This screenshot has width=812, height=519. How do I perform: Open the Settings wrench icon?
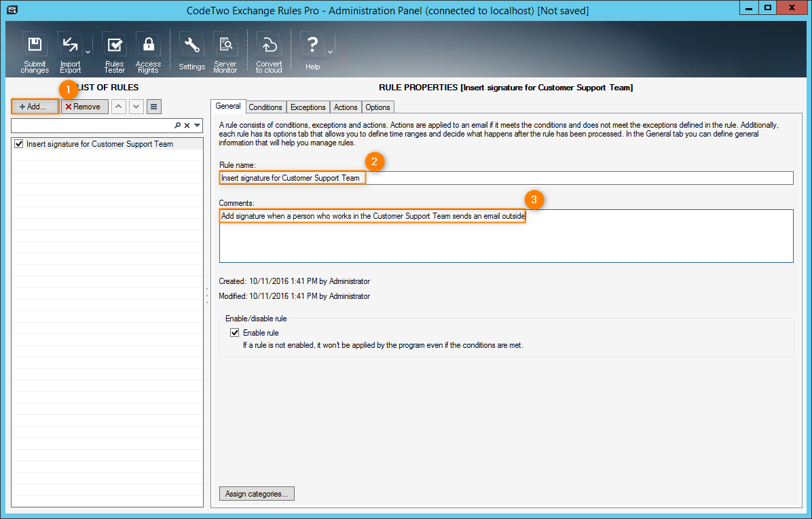[191, 52]
